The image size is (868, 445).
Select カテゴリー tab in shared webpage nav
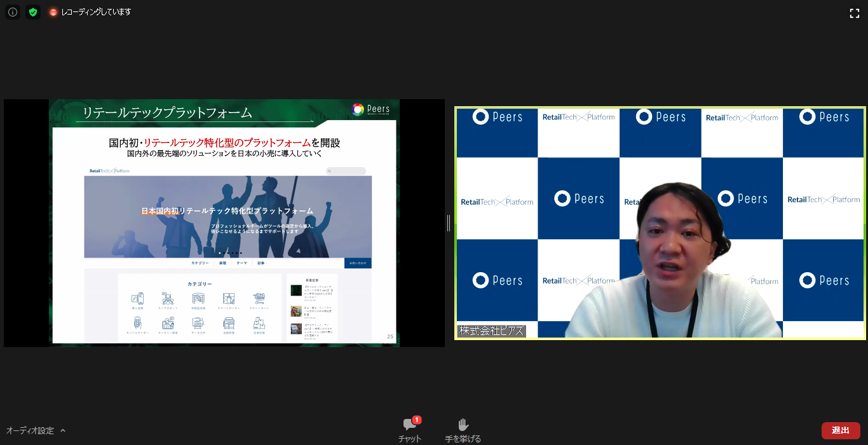tap(200, 263)
